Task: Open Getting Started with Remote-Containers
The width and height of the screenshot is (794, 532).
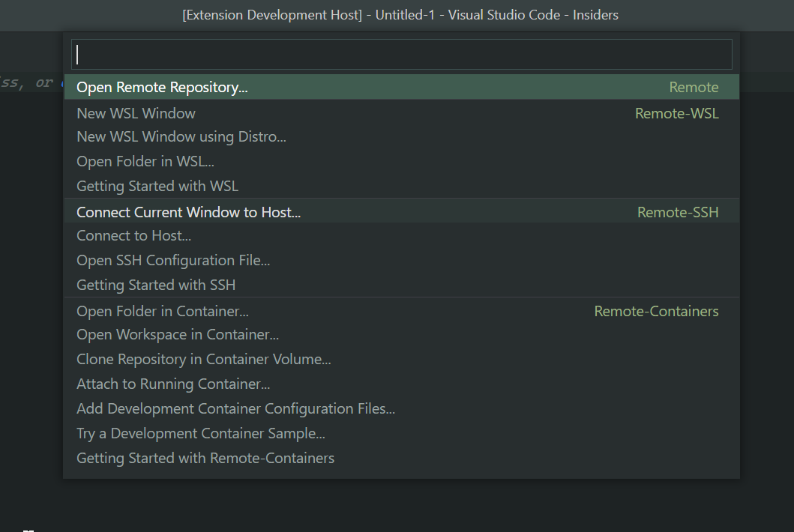Action: (205, 458)
